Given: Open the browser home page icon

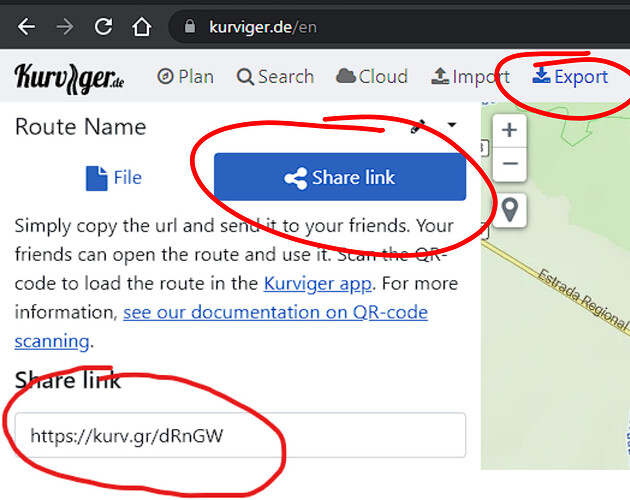Looking at the screenshot, I should [x=141, y=27].
